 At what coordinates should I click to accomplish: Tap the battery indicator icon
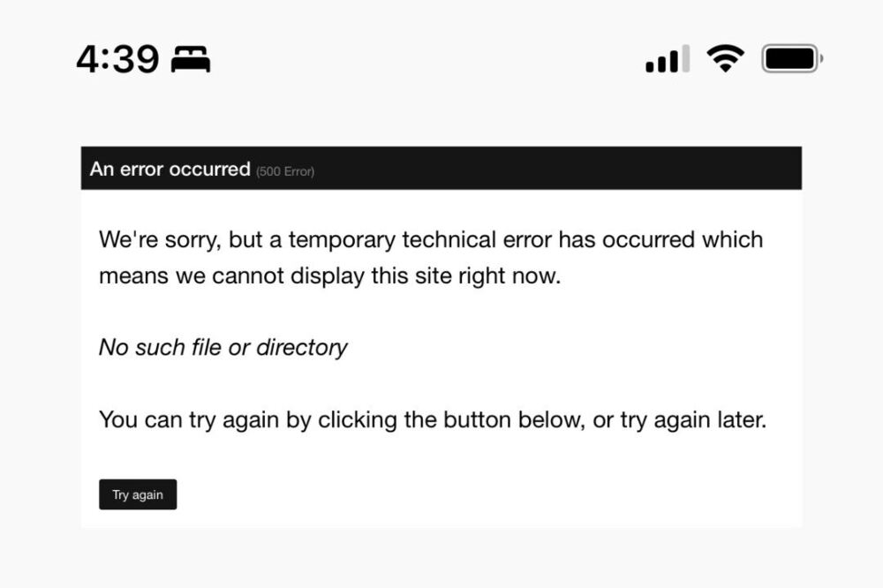pos(791,59)
